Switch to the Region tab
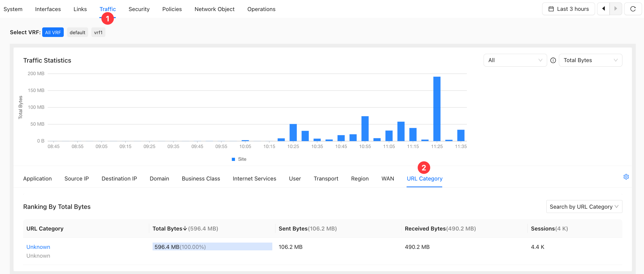This screenshot has width=644, height=274. click(x=360, y=178)
